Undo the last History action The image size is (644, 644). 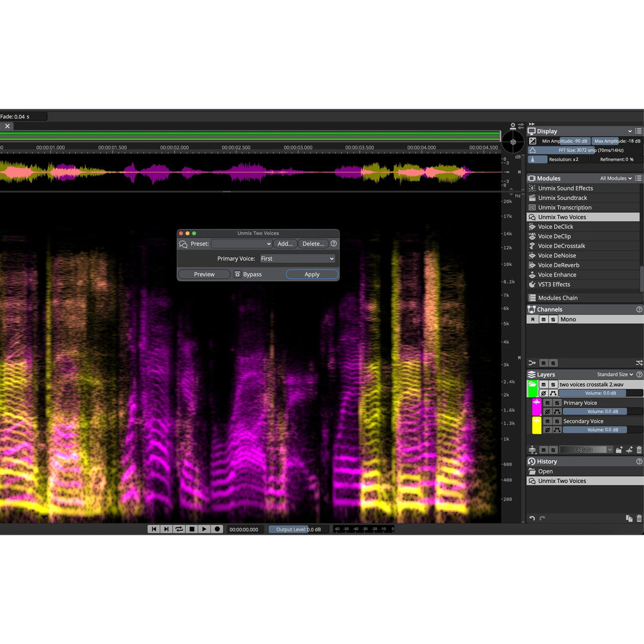(x=532, y=518)
